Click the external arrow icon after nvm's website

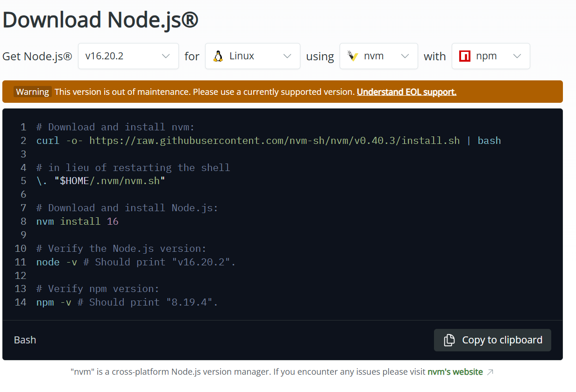point(490,372)
